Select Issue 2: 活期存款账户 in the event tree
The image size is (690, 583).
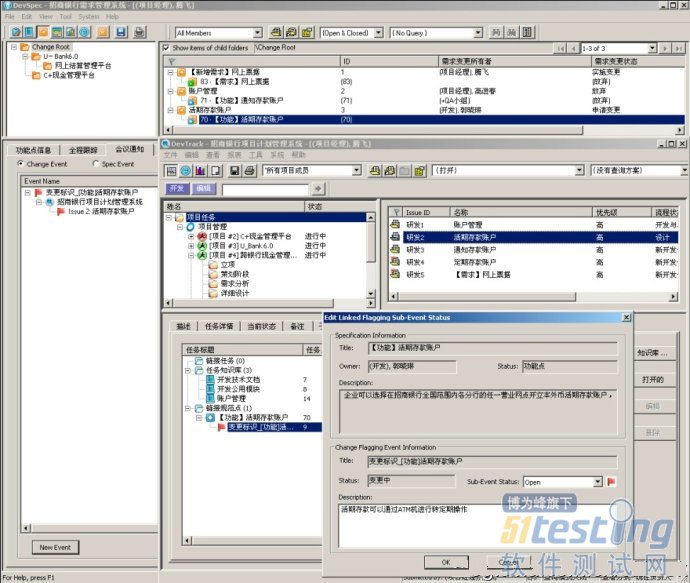tap(101, 212)
